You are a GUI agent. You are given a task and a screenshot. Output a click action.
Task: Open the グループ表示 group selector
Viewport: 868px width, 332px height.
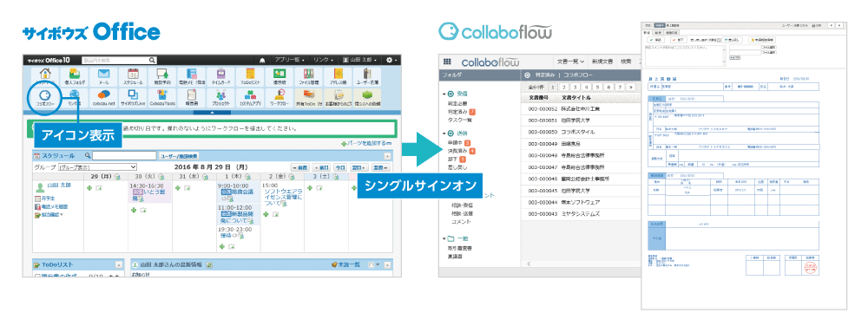point(97,166)
